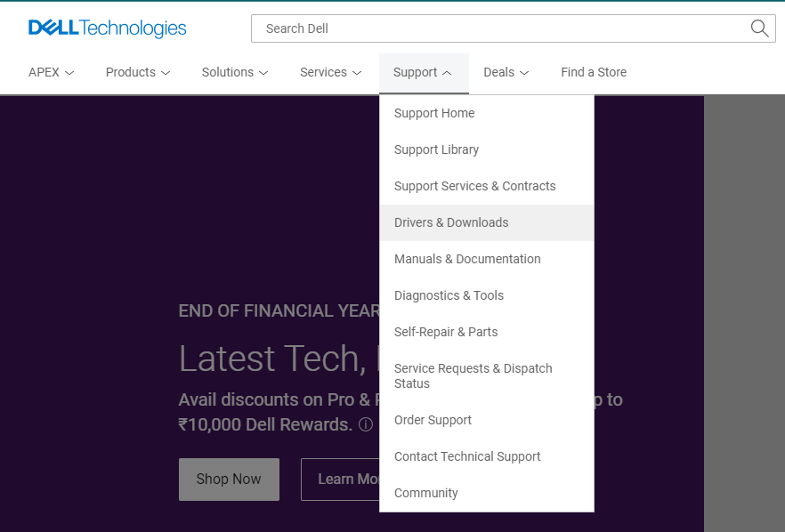This screenshot has width=785, height=532.
Task: Select Service Requests & Dispatch Status
Action: (x=473, y=375)
